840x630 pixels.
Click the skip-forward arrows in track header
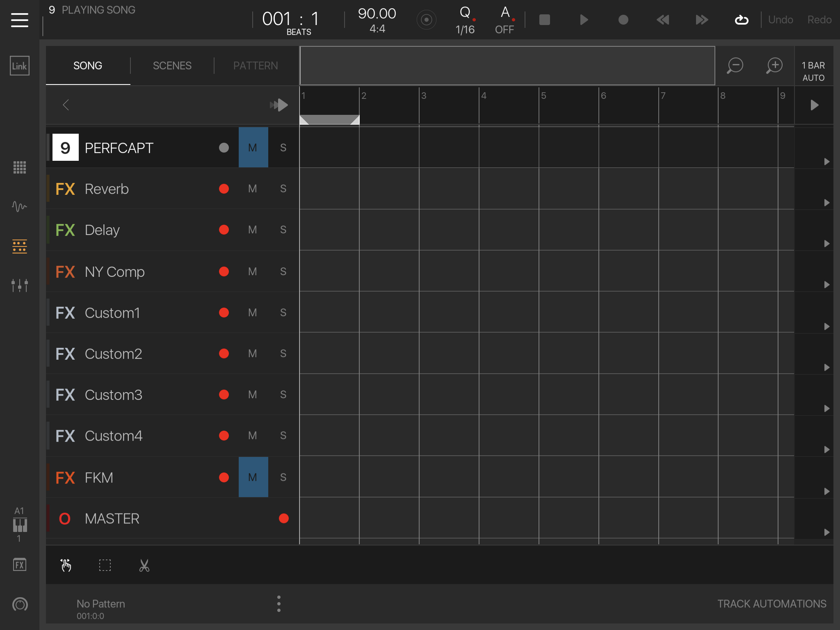[279, 105]
